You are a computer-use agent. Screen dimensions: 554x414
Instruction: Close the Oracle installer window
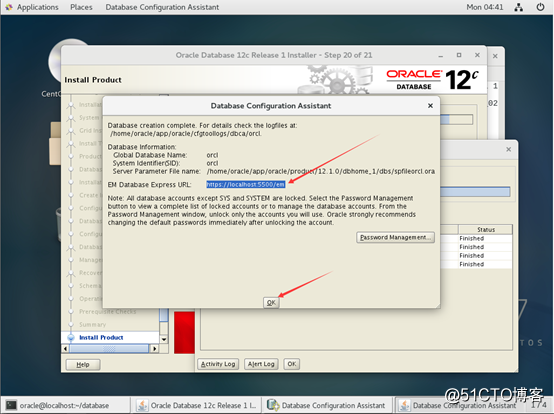click(x=477, y=55)
